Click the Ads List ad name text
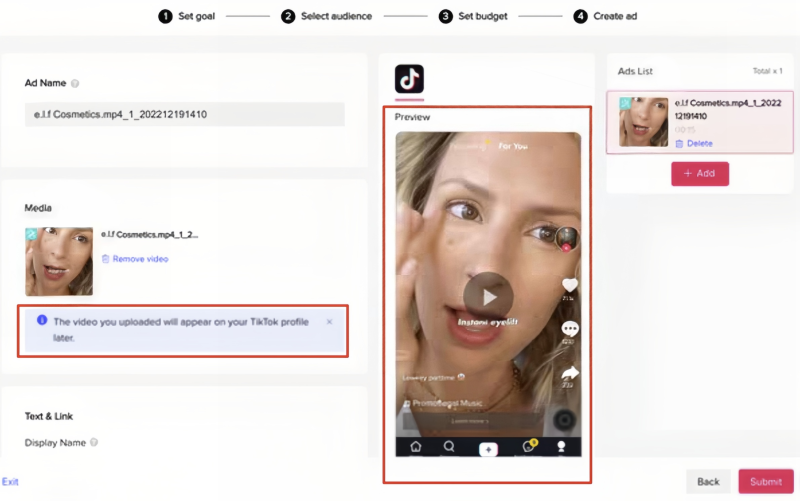This screenshot has width=800, height=501. 728,109
